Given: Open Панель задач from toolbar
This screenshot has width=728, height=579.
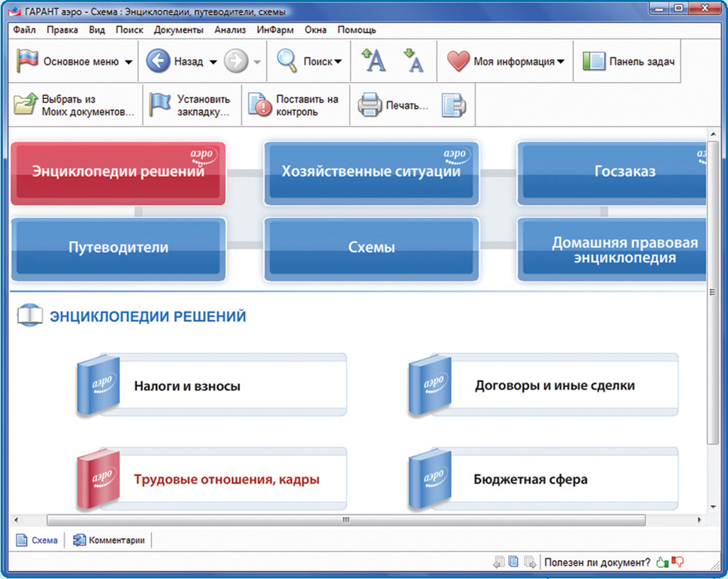Looking at the screenshot, I should coord(630,61).
